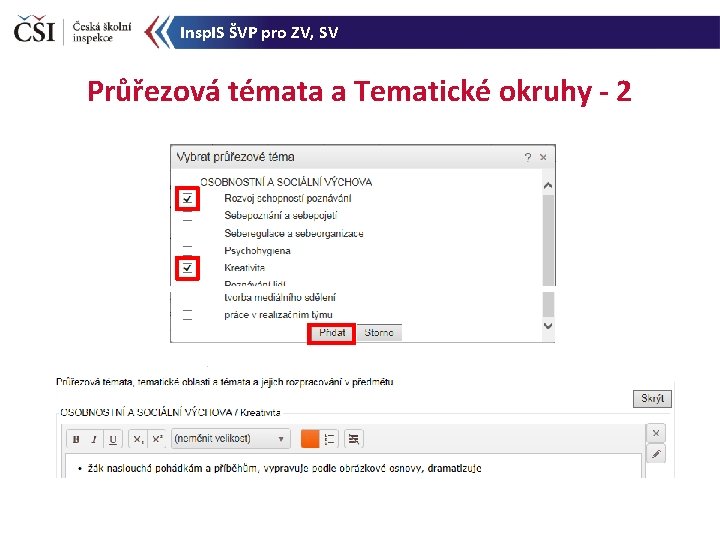Click the Přidat button

coord(332,332)
